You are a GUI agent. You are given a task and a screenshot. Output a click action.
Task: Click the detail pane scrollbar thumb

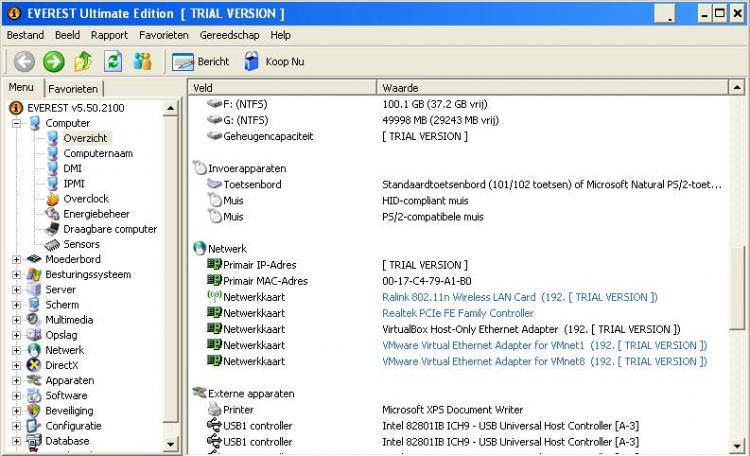[x=737, y=287]
